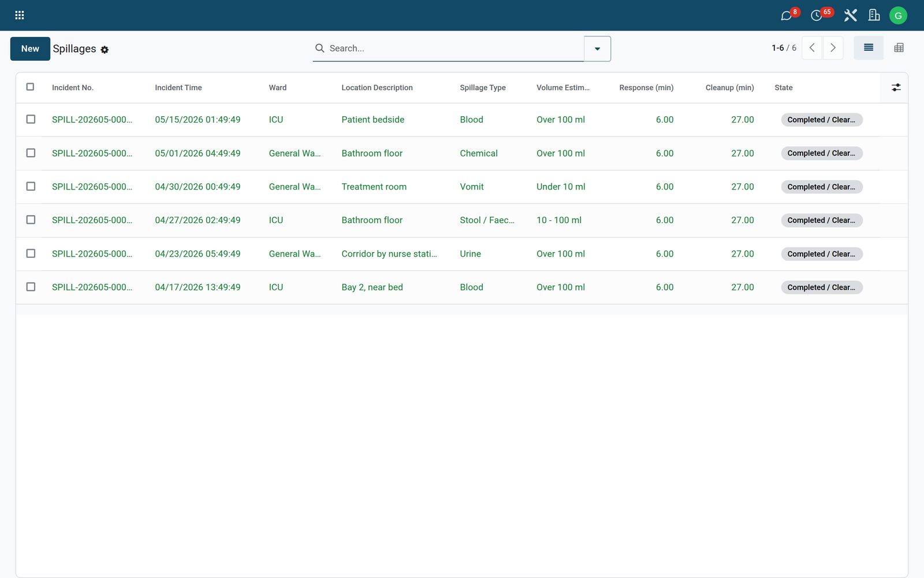Tick the select-all header checkbox
924x578 pixels.
[31, 87]
